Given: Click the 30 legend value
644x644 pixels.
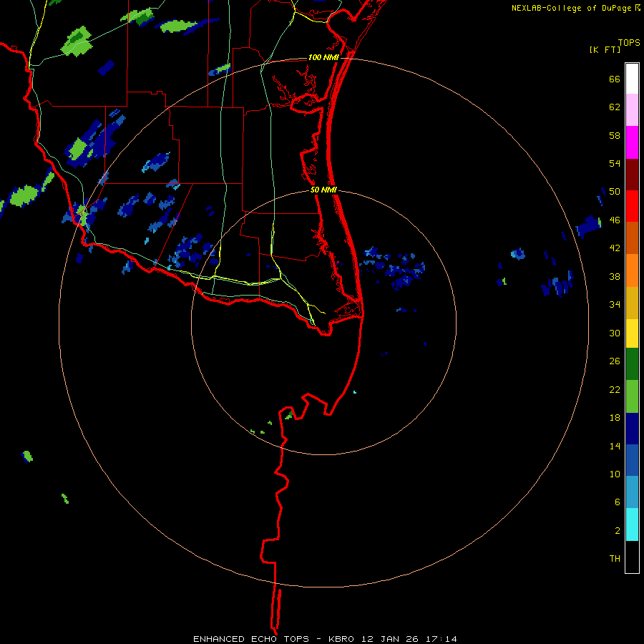Looking at the screenshot, I should coord(615,333).
